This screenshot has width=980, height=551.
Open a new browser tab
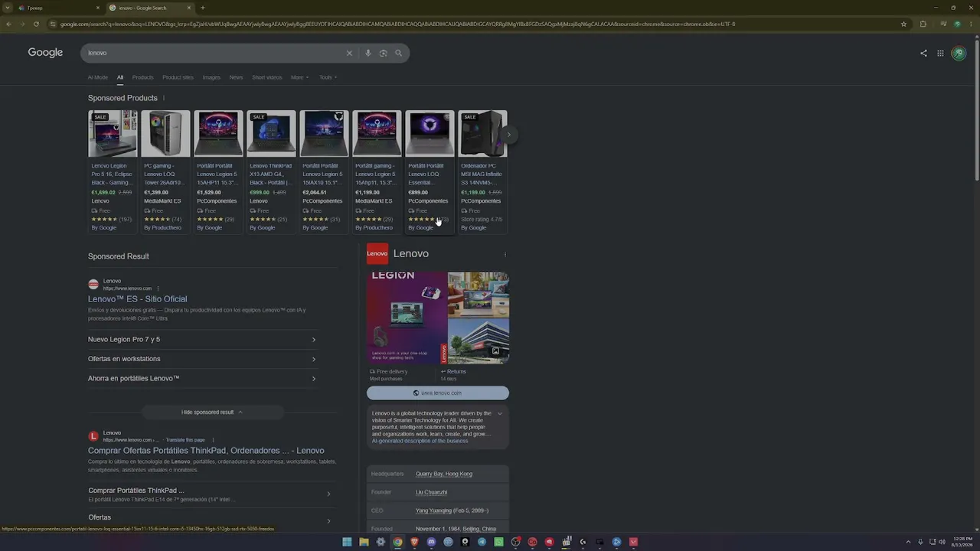click(202, 8)
